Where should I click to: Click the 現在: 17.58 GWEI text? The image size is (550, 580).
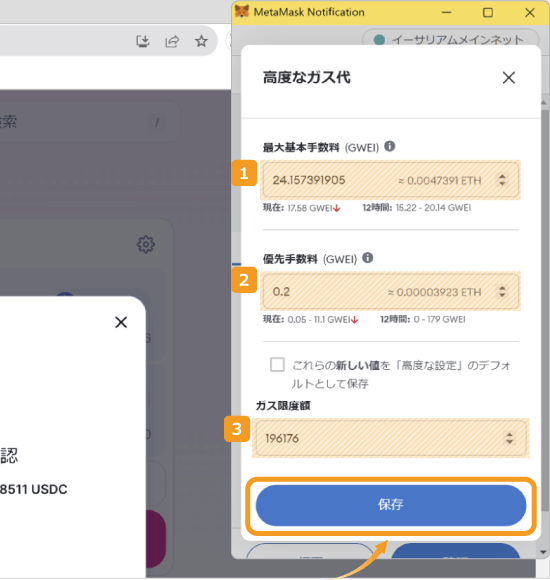pyautogui.click(x=301, y=208)
